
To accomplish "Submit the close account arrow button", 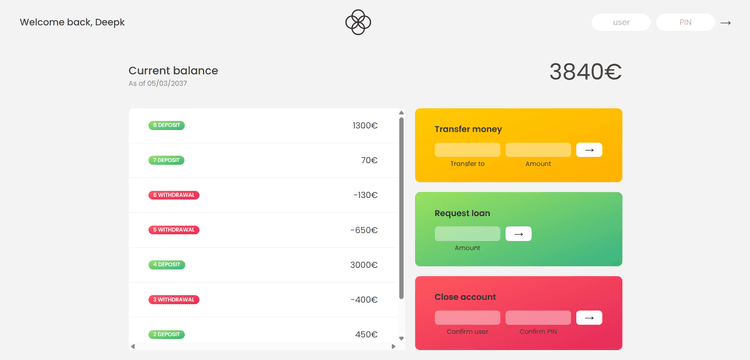I will [589, 317].
